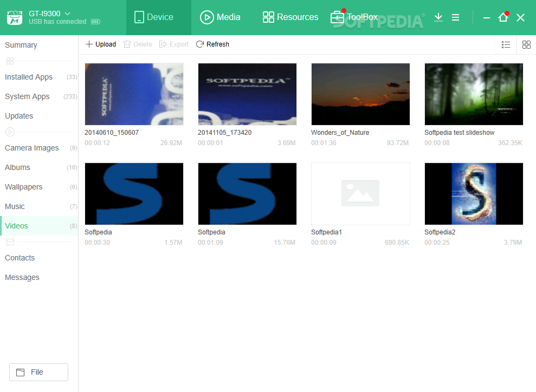Select the Softpedia2 video thumbnail
This screenshot has width=536, height=392.
pos(474,194)
